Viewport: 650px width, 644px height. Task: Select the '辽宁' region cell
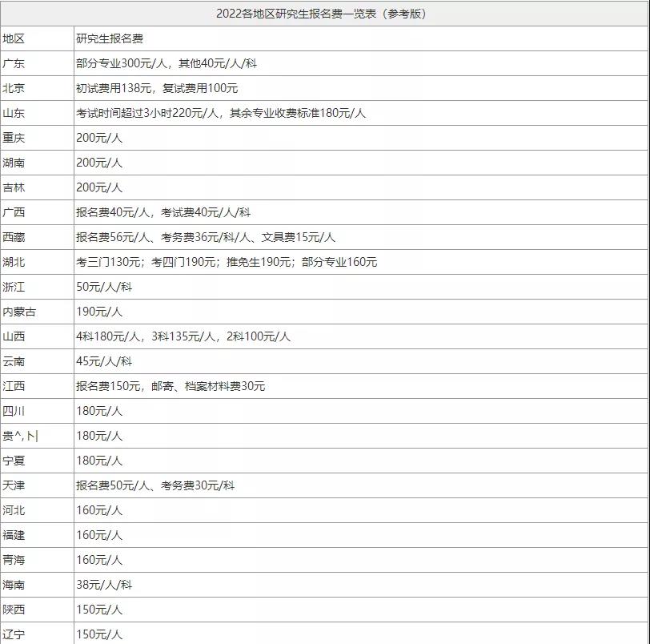click(13, 634)
